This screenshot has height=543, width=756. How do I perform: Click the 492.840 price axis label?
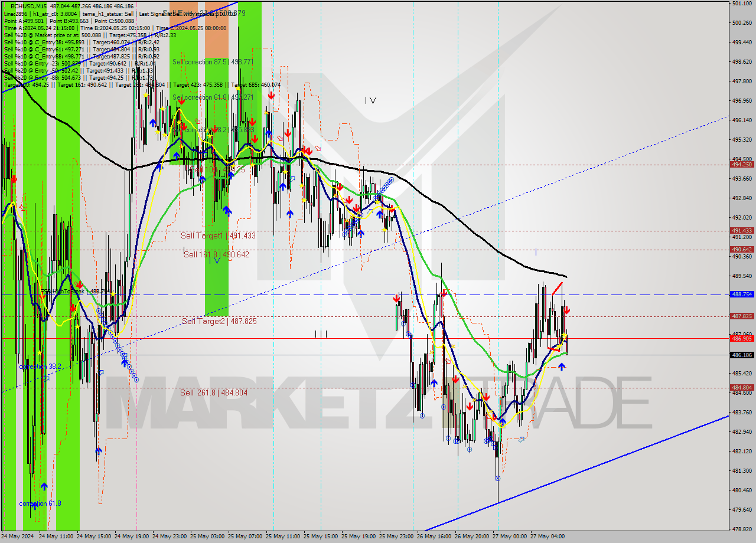click(x=742, y=198)
